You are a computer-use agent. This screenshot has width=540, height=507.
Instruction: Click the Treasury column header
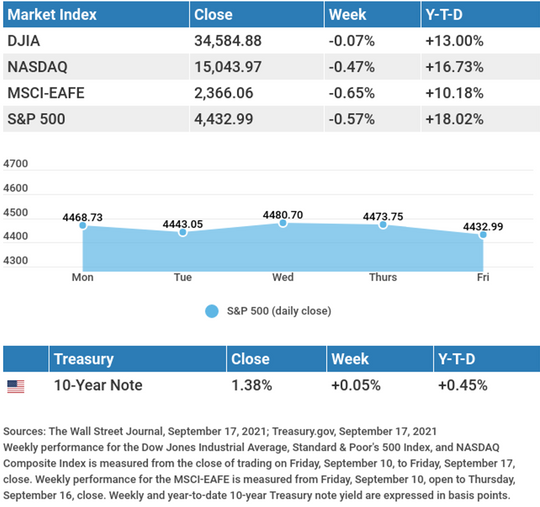(x=138, y=359)
